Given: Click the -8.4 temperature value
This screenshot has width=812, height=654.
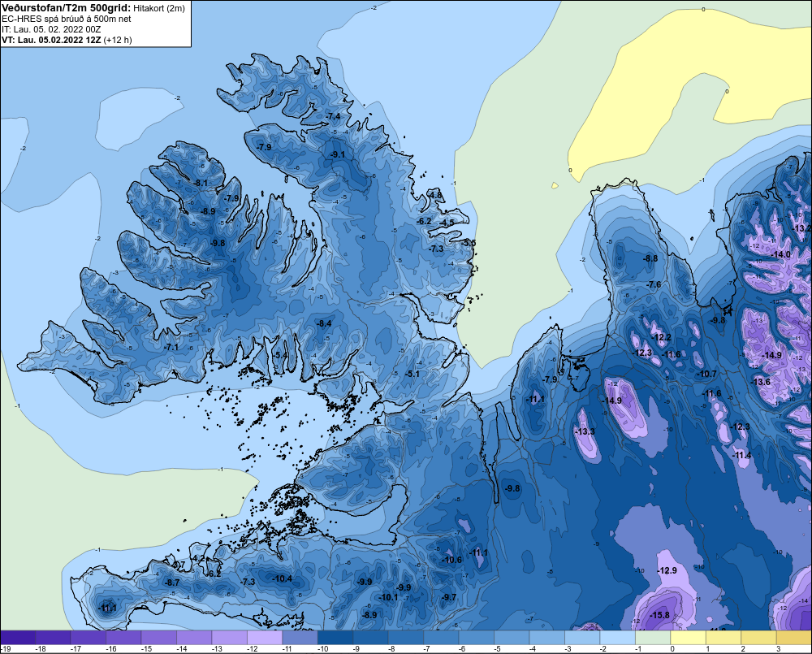Looking at the screenshot, I should [x=324, y=323].
